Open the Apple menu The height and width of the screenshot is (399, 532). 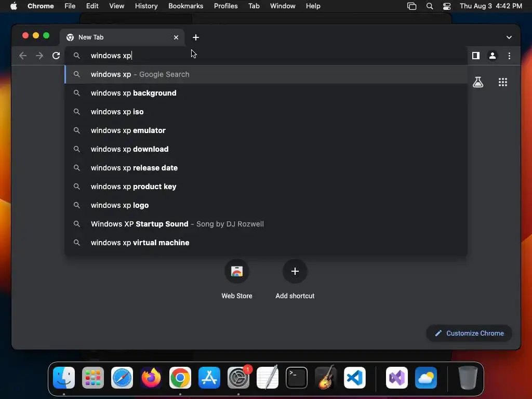14,6
